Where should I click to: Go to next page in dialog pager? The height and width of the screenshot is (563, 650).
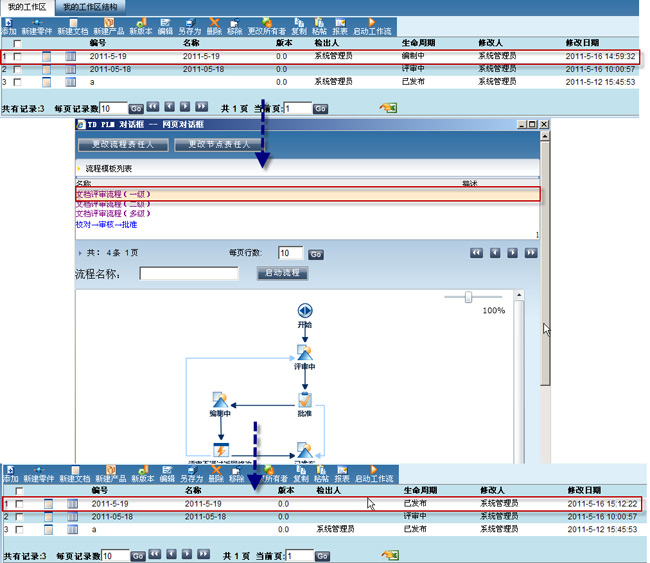click(511, 254)
